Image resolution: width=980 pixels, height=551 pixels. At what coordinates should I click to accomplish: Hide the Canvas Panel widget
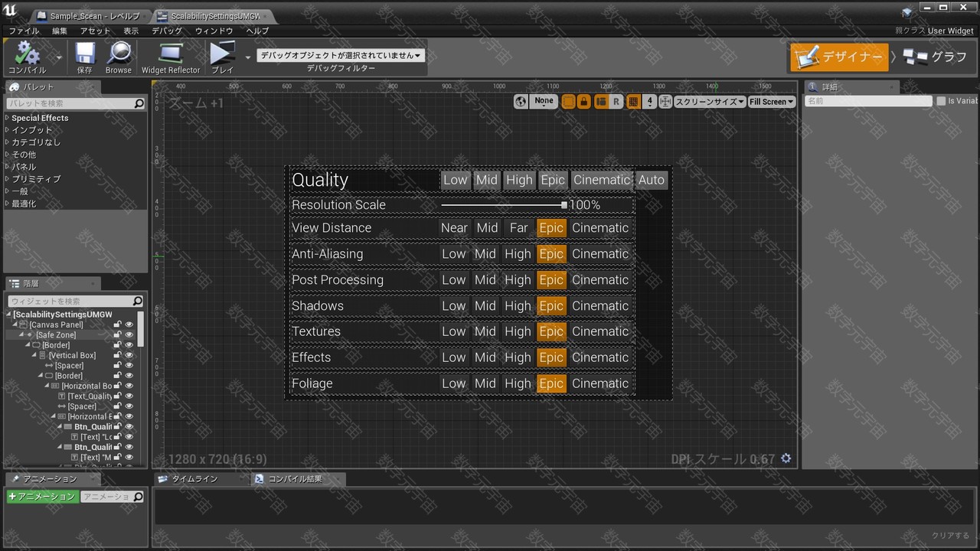click(x=129, y=324)
